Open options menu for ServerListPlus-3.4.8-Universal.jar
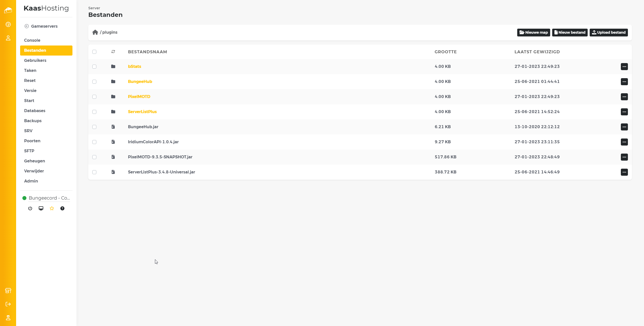 point(624,172)
